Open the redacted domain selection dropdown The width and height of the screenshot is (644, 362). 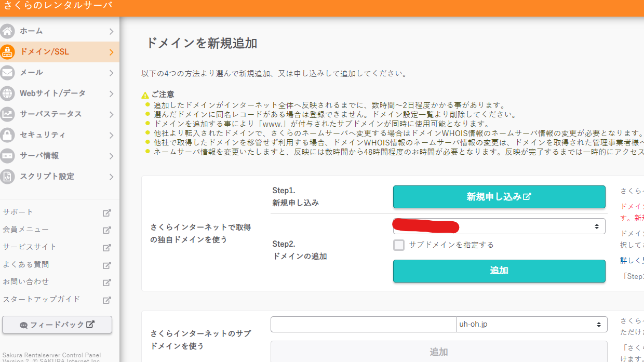[x=499, y=226]
